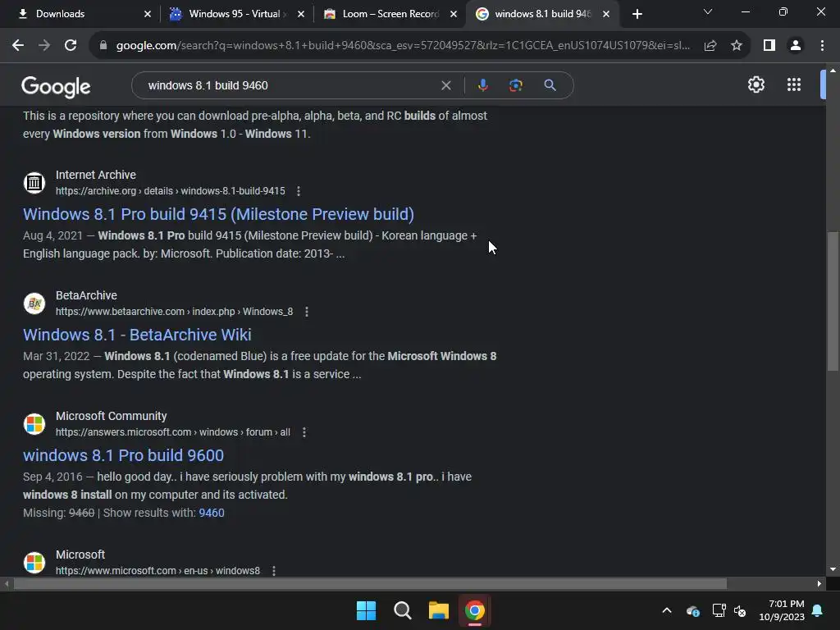Open File Explorer from the taskbar
The width and height of the screenshot is (840, 630).
point(438,610)
